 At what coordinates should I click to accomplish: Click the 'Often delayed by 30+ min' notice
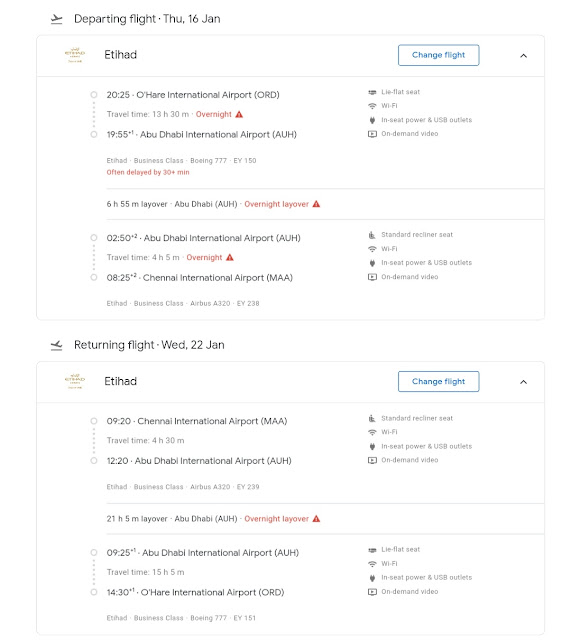(148, 172)
